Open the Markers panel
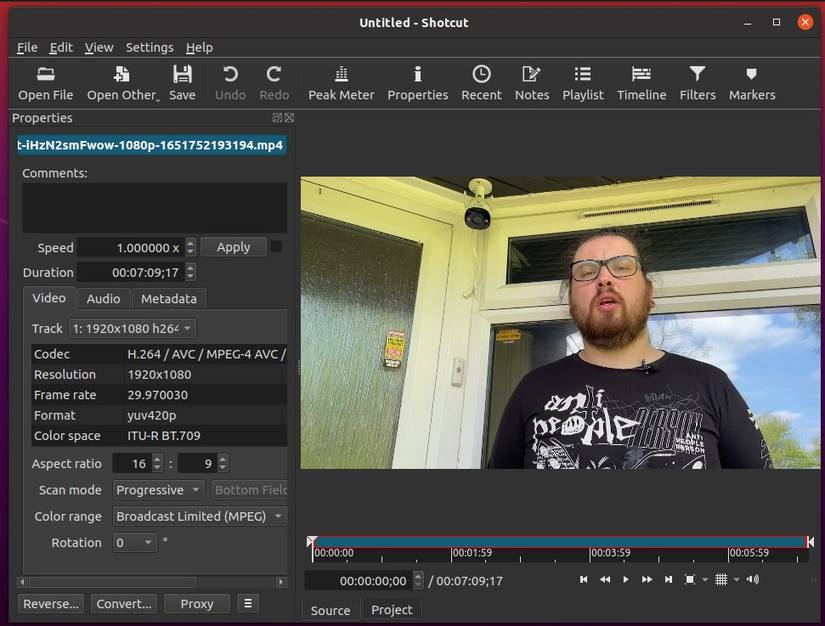Screen dimensions: 825x626 click(x=751, y=83)
